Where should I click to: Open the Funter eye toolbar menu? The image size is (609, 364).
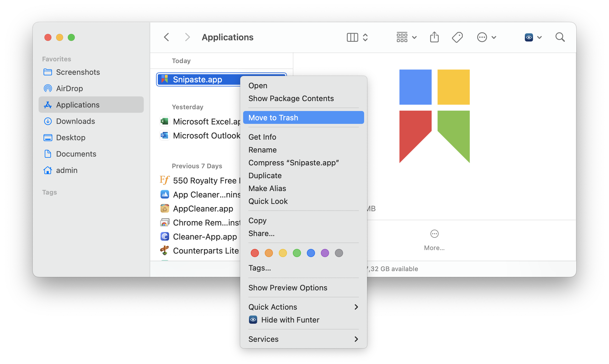coord(533,37)
